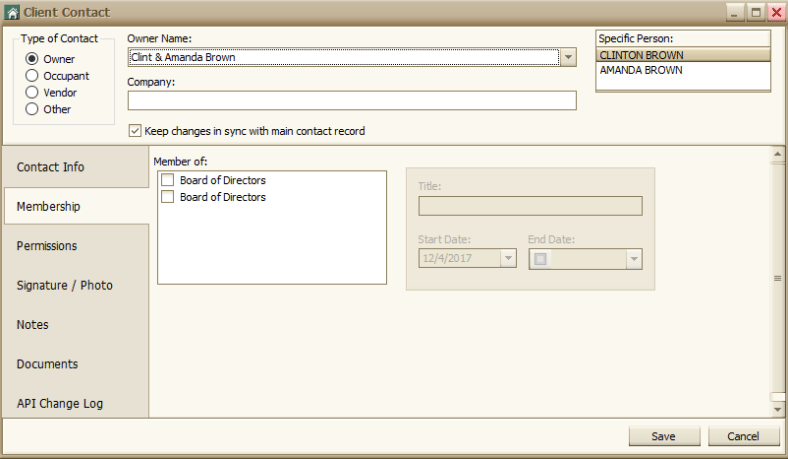788x459 pixels.
Task: Go to Signature / Photo tab
Action: [76, 285]
